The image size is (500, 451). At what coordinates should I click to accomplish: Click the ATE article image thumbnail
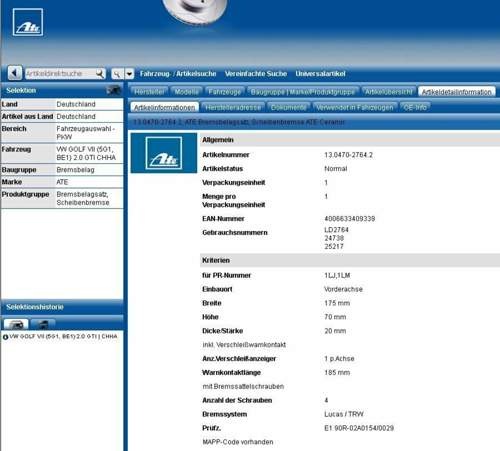tap(164, 153)
